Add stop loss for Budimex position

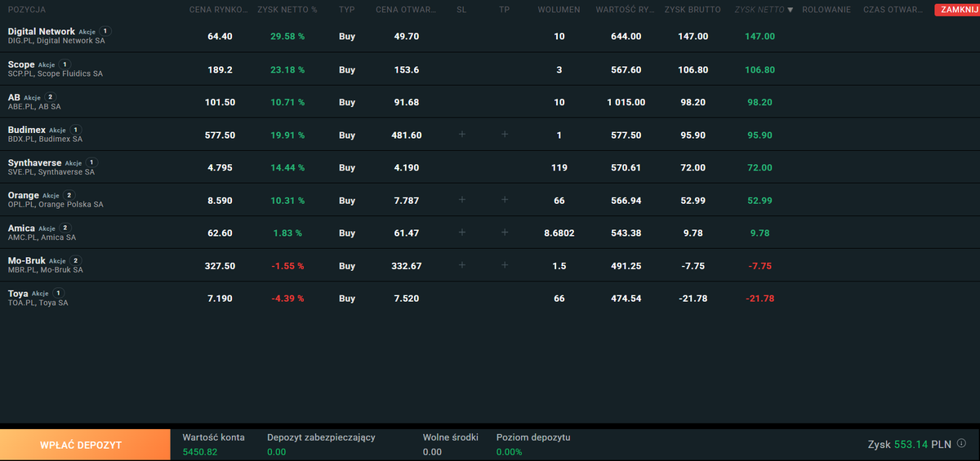click(x=461, y=135)
